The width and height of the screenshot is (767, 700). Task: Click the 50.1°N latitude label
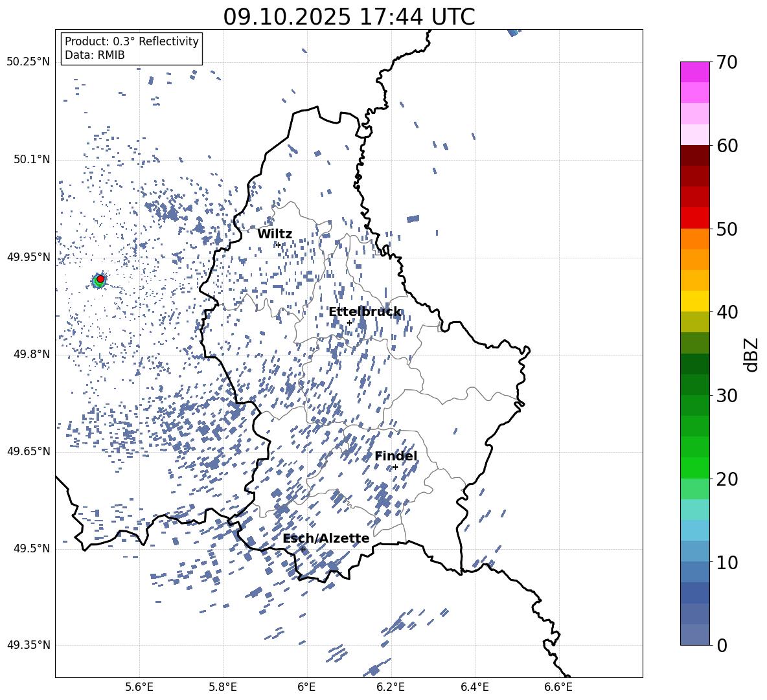[x=31, y=159]
